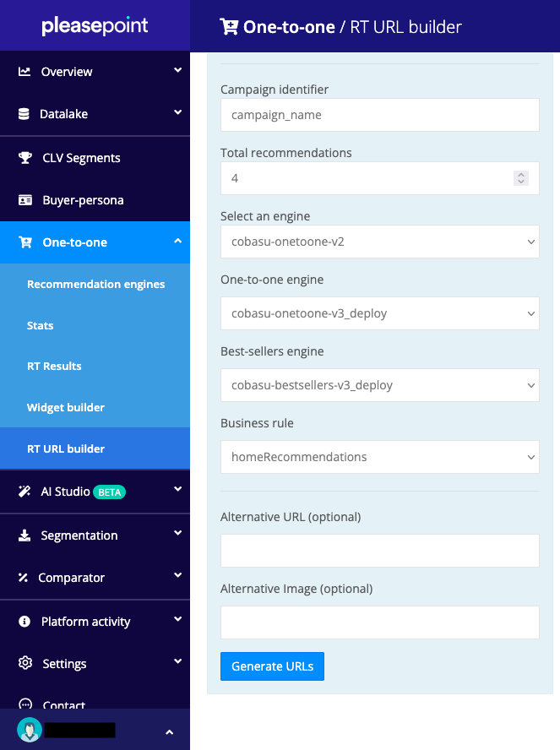
Task: Expand the Comparator section chevron
Action: click(x=177, y=578)
